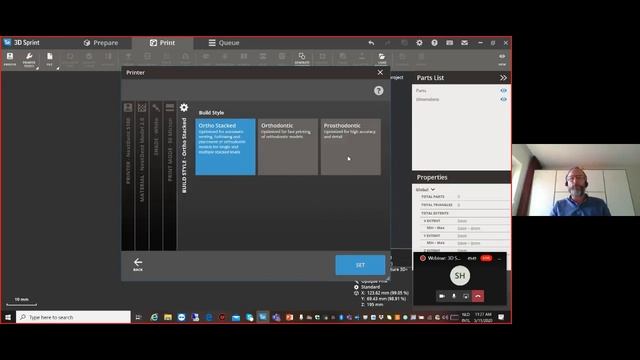The image size is (640, 360).
Task: Click the mail envelope icon in title bar
Action: point(464,43)
